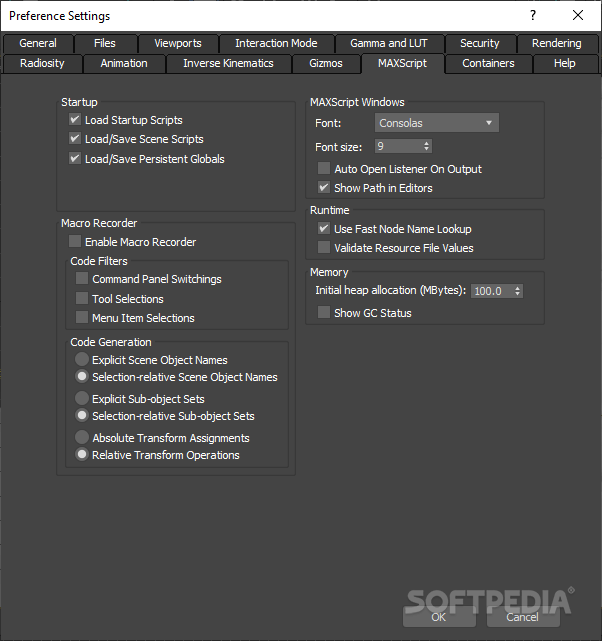Image resolution: width=602 pixels, height=641 pixels.
Task: Select Absolute Transform Assignments radio
Action: 82,437
